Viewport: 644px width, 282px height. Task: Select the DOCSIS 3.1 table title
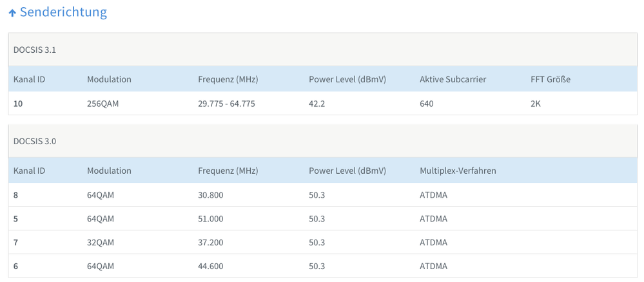click(35, 50)
